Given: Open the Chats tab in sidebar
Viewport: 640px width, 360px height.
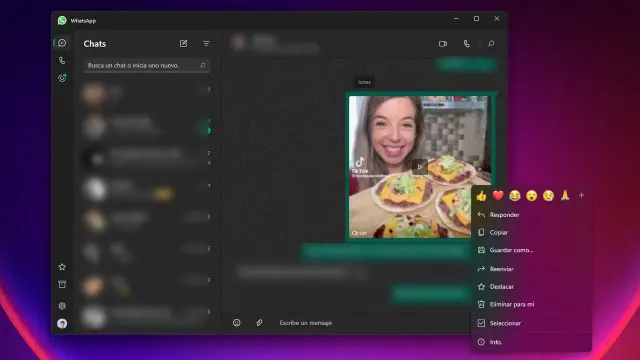Looking at the screenshot, I should point(62,43).
